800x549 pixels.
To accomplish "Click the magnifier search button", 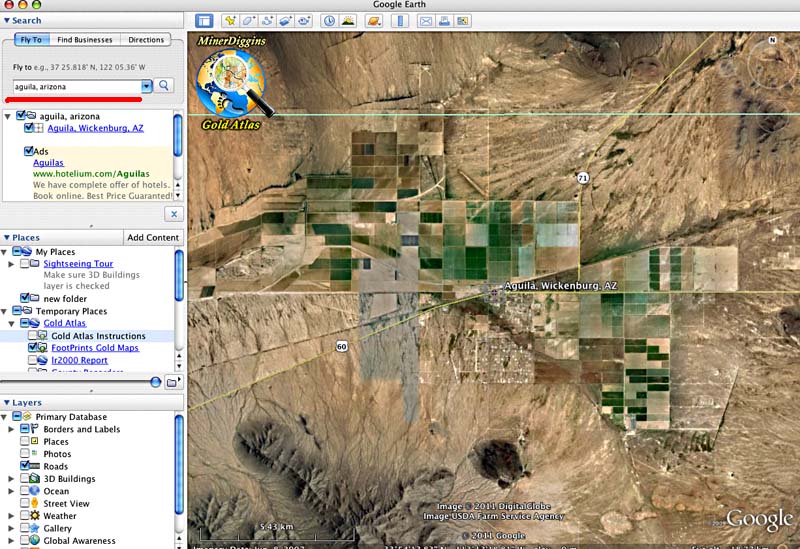I will [x=164, y=86].
